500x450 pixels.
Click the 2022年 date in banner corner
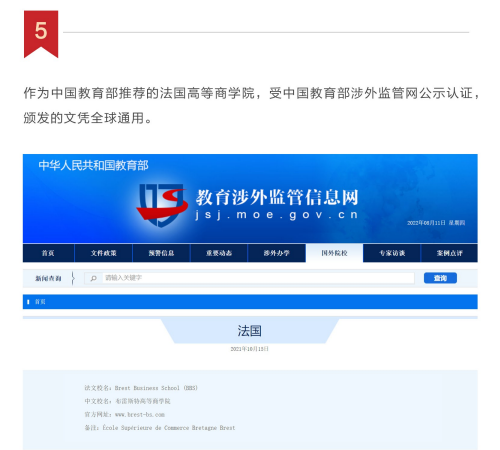coord(436,223)
